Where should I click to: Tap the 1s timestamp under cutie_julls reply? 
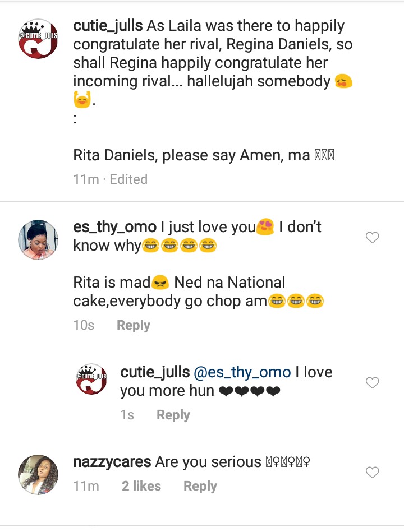coord(127,415)
